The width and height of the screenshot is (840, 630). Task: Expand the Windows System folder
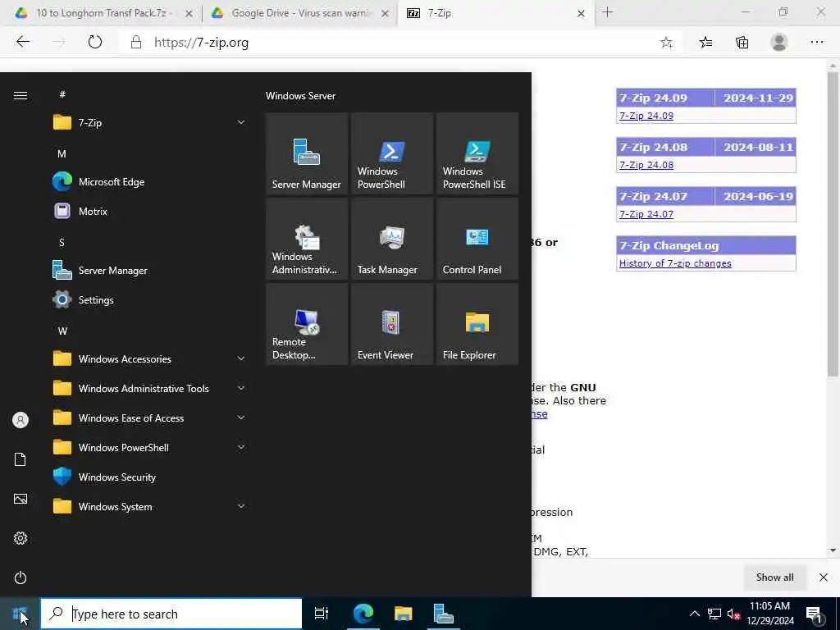[150, 506]
